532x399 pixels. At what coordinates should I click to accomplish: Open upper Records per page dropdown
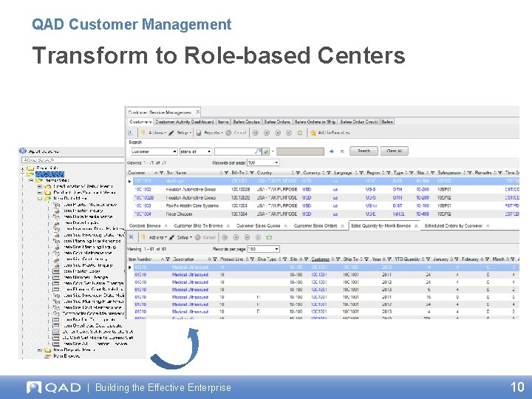coord(263,163)
